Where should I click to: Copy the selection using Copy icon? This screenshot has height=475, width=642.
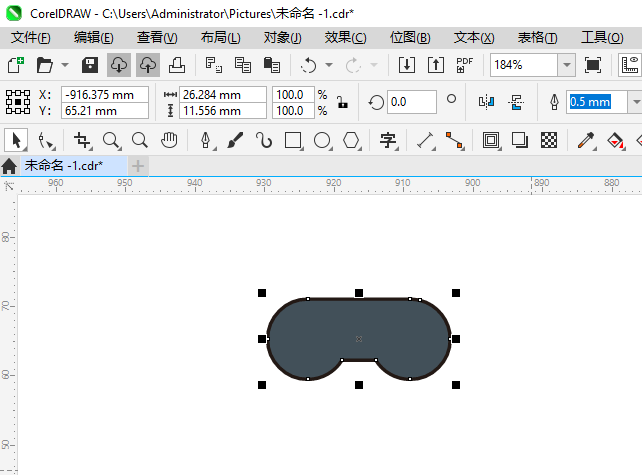click(242, 65)
